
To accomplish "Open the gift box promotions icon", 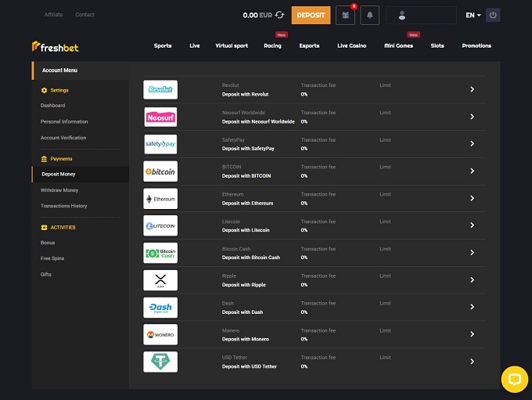I will tap(345, 15).
